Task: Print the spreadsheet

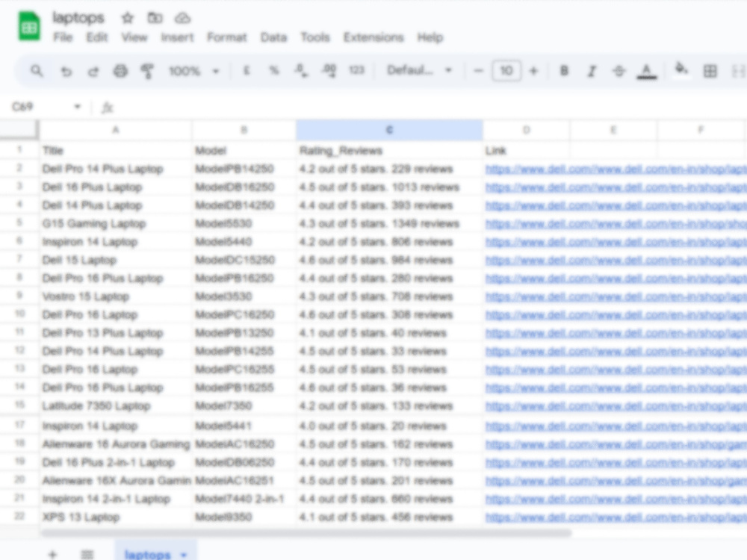Action: pyautogui.click(x=120, y=71)
